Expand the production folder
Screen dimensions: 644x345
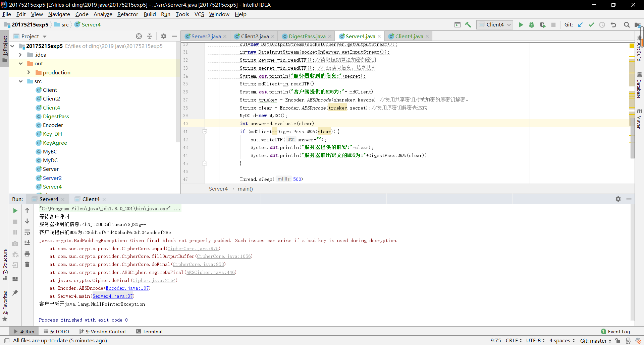point(29,72)
